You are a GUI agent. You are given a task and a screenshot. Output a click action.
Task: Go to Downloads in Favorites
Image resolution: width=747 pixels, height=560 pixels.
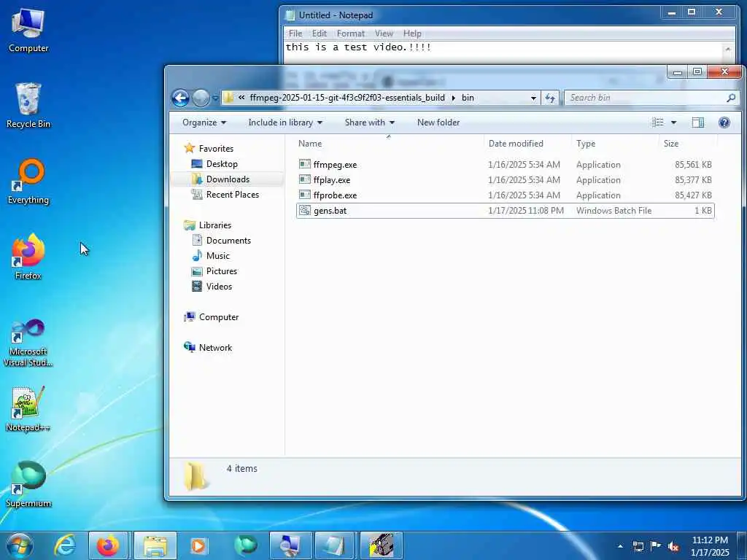[220, 179]
